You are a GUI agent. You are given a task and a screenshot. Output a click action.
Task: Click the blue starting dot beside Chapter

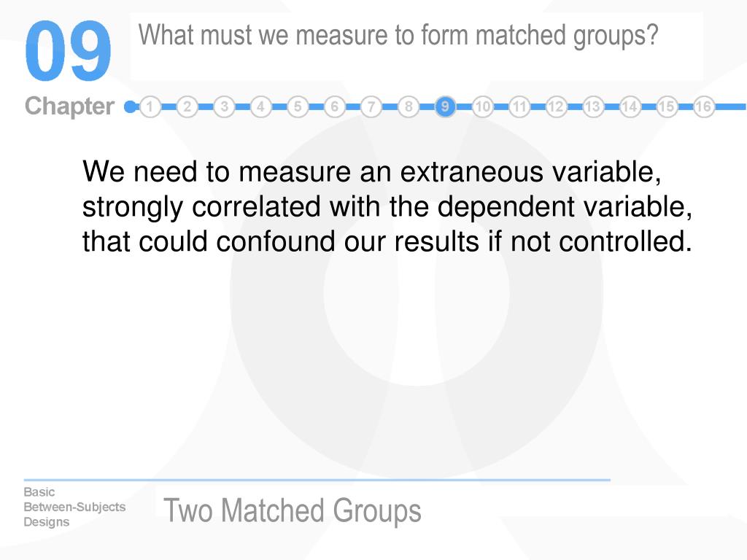click(130, 106)
